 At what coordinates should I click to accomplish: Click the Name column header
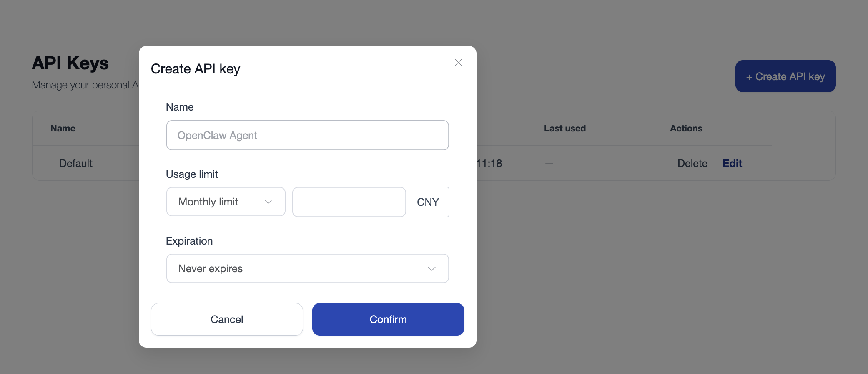[x=63, y=128]
